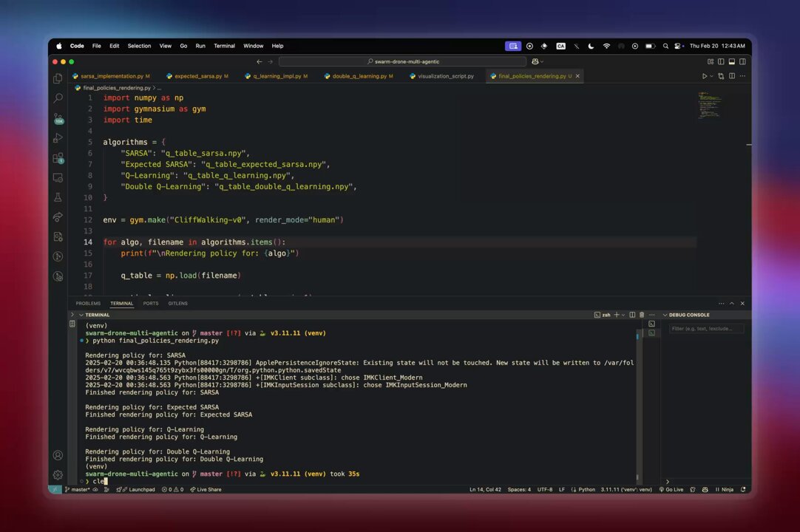Click Live Share in the status bar
Screen dimensions: 800x532
point(206,490)
